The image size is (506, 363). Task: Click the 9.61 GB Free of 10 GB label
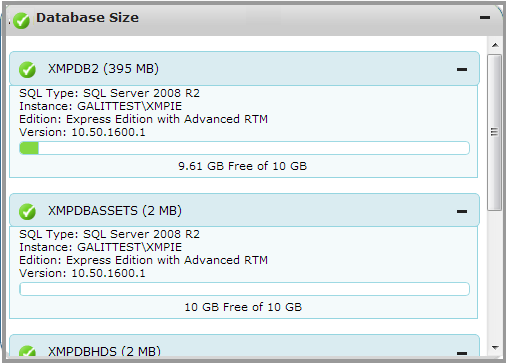(x=242, y=166)
